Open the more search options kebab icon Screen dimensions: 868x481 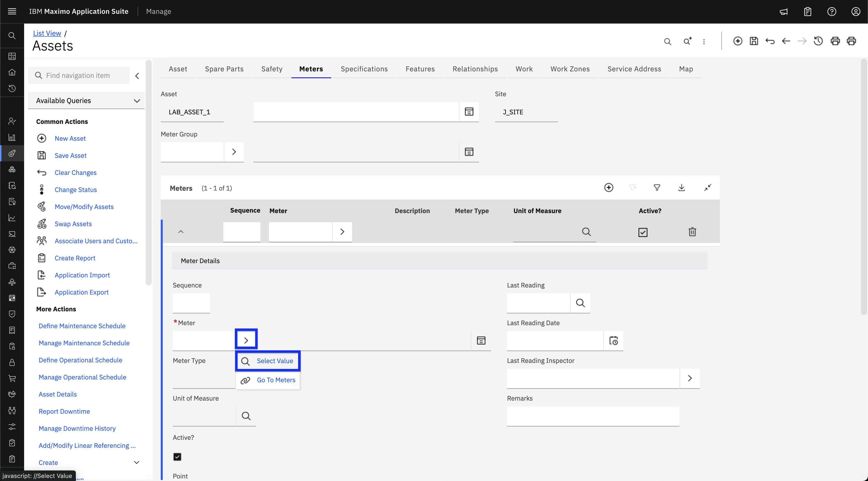coord(704,41)
